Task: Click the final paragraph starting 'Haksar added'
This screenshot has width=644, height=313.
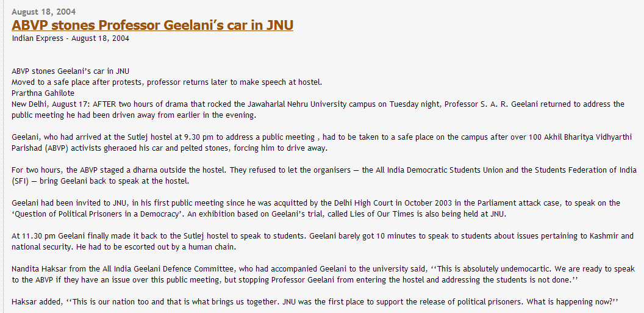Action: coord(315,301)
